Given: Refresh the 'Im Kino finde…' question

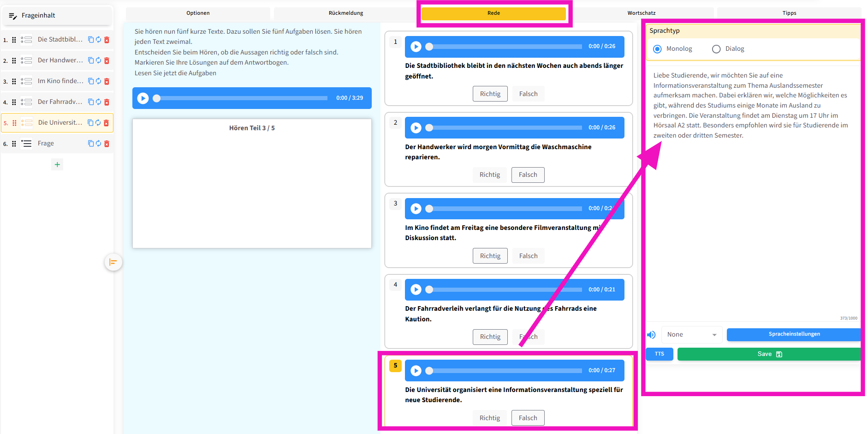Looking at the screenshot, I should tap(98, 81).
